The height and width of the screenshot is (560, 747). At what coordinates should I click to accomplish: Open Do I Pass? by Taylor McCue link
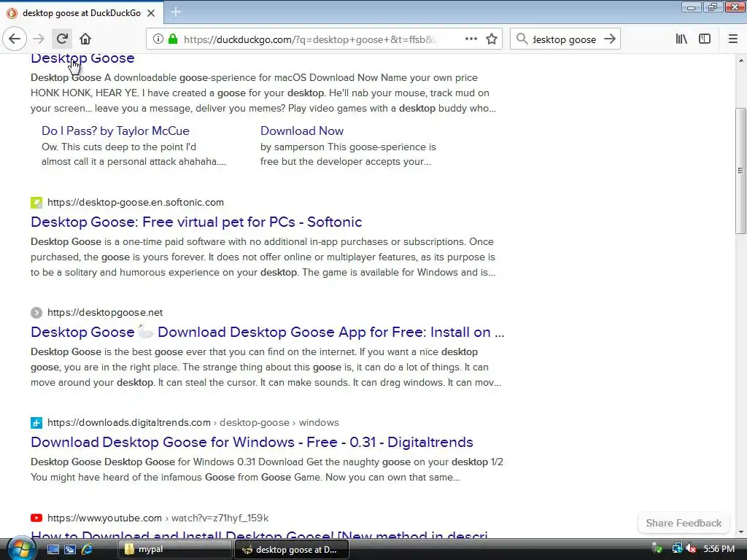[x=115, y=131]
